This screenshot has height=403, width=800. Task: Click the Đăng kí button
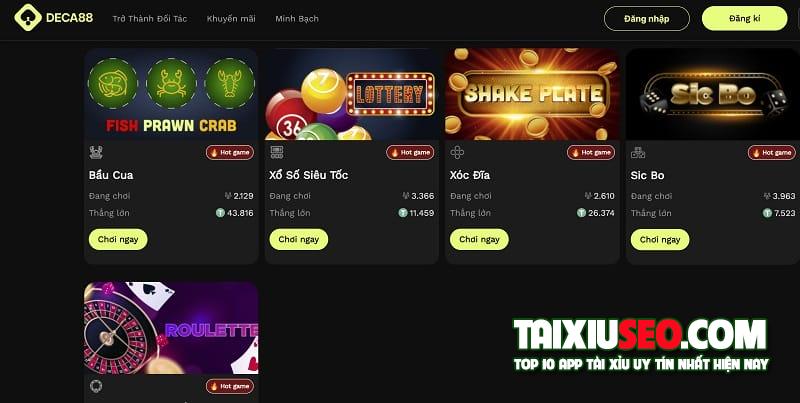(744, 18)
